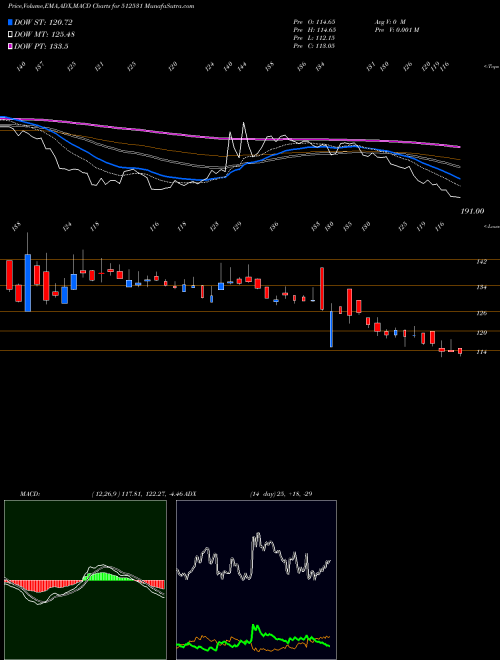Viewport: 500px width, 660px height.
Task: Click the magenta DOW PT legend swatch
Action: click(11, 46)
